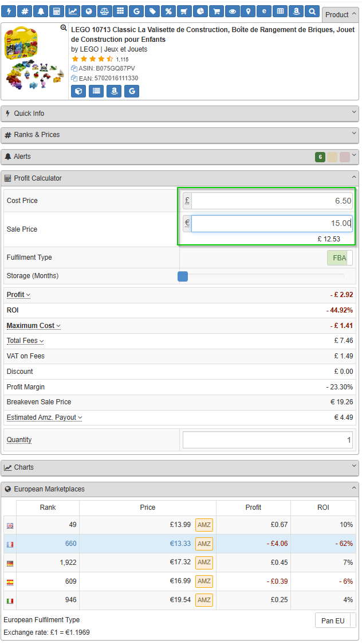Screen dimensions: 362x644
Task: Click the grid icon beside the scales icon
Action: (120, 11)
